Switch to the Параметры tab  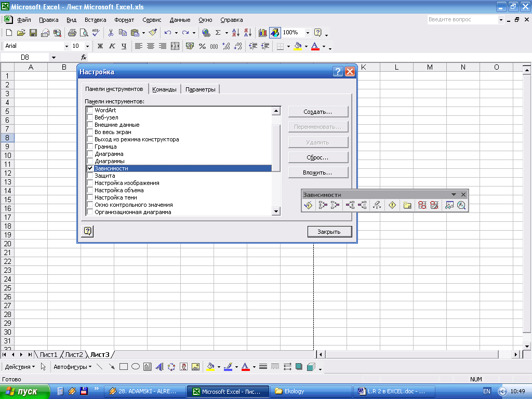[x=200, y=89]
